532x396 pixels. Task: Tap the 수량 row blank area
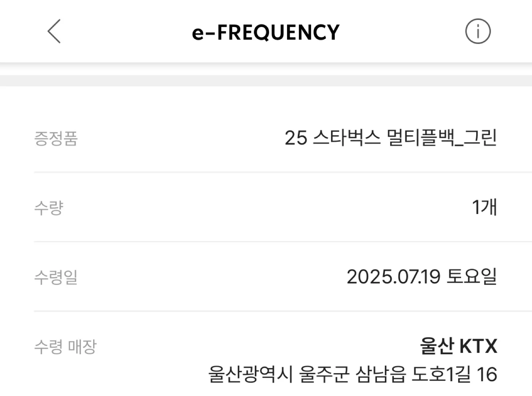266,207
